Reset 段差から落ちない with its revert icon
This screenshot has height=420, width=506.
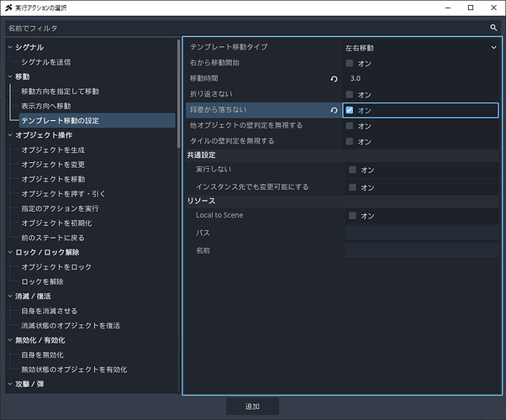click(x=334, y=110)
